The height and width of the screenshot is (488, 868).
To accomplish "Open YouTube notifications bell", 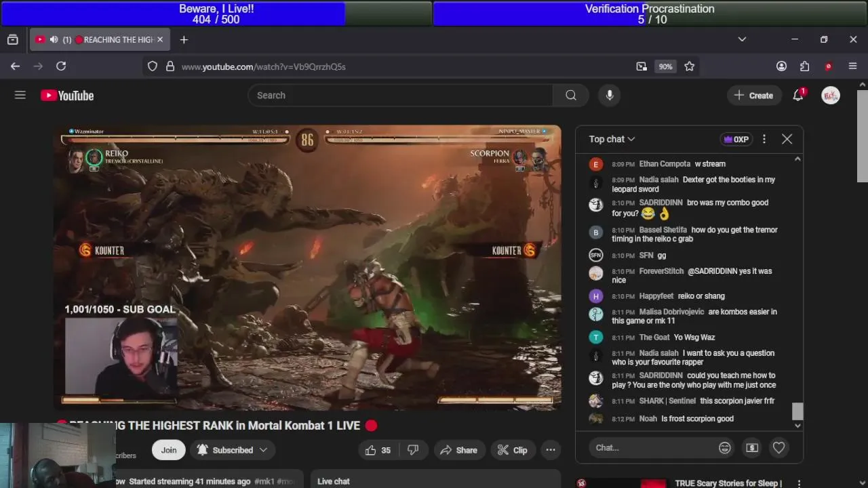I will (798, 96).
